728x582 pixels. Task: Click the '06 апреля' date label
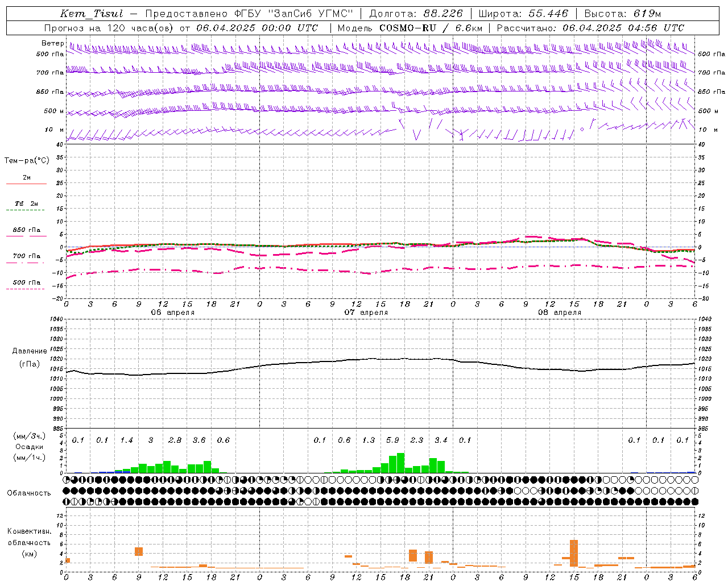172,313
